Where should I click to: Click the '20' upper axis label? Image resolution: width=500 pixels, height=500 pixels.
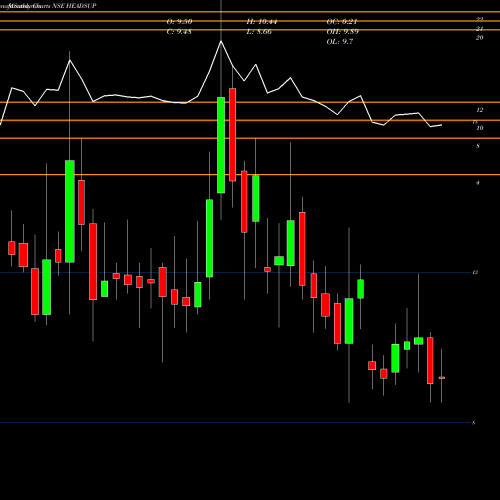[x=479, y=38]
